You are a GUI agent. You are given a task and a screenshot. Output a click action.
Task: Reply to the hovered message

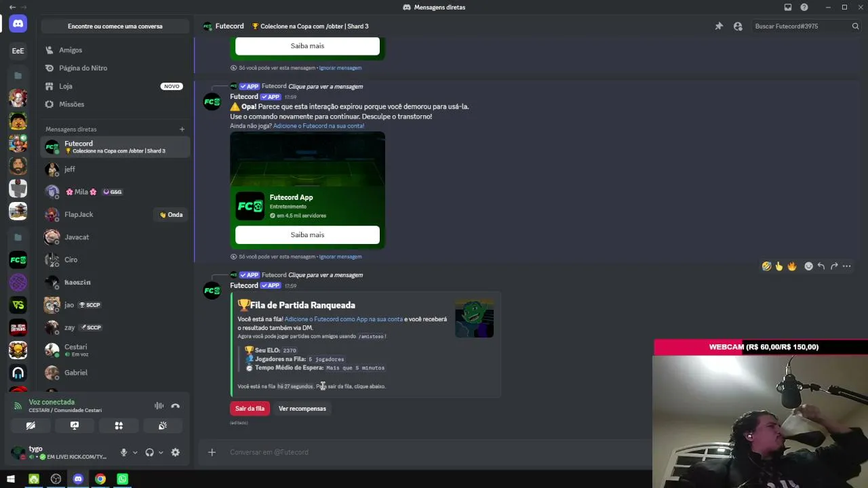[821, 266]
